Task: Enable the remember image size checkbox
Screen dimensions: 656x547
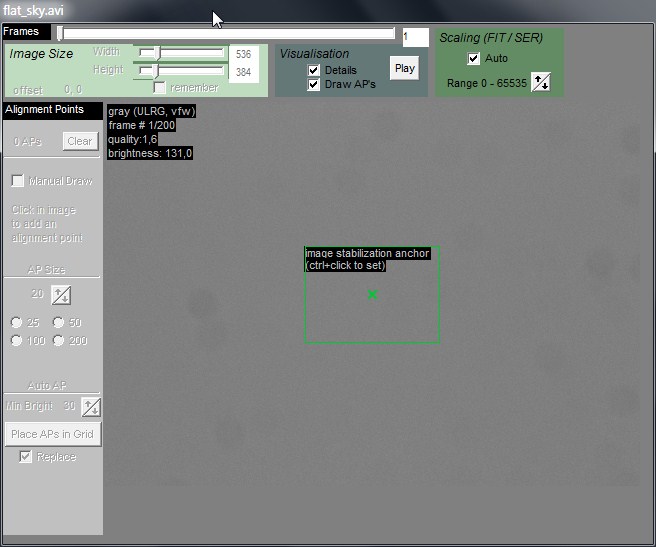Action: (160, 88)
